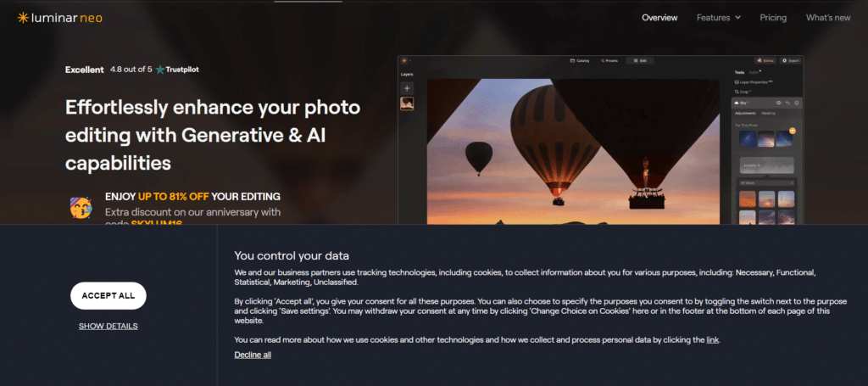Open the What's new page
This screenshot has height=386, width=868.
(828, 18)
